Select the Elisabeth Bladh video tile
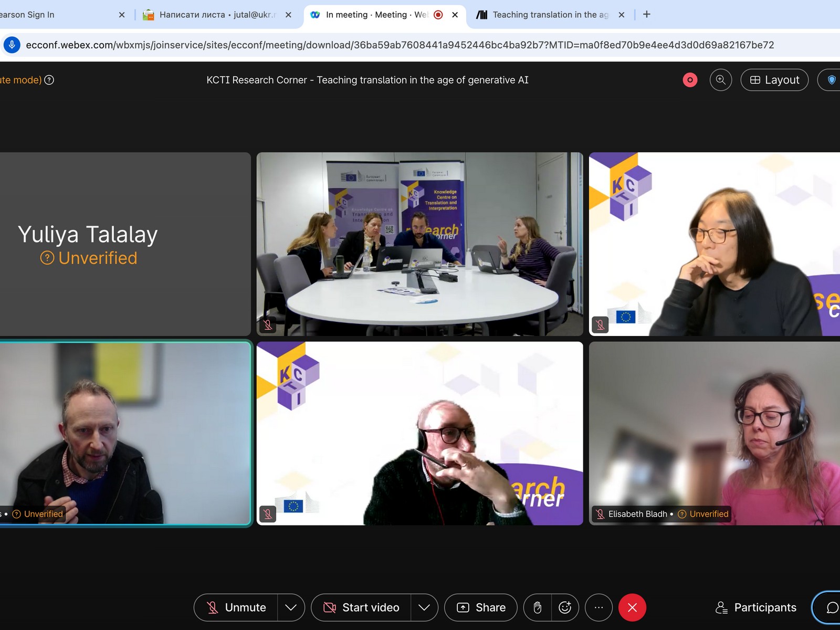Image resolution: width=840 pixels, height=630 pixels. (714, 433)
